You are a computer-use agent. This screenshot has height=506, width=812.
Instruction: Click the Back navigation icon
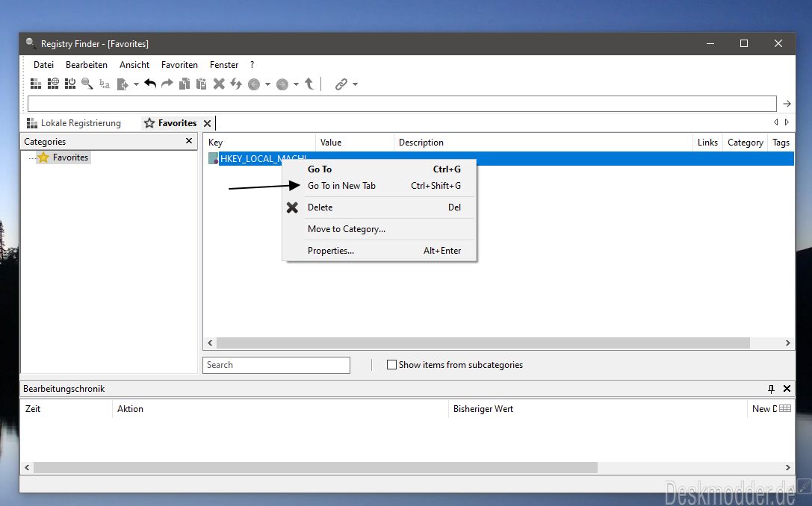click(254, 84)
